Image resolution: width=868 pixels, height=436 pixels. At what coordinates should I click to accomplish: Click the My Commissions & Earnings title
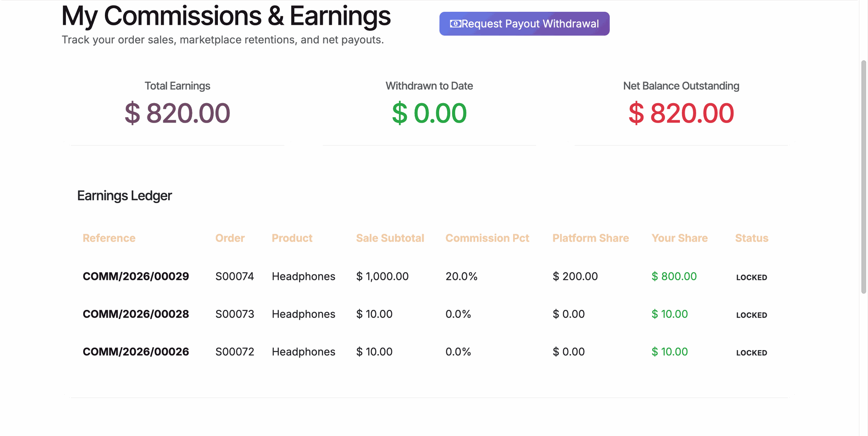(x=226, y=16)
